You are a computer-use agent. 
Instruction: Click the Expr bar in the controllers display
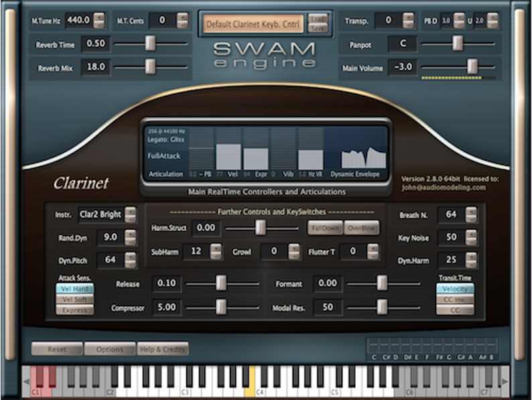[x=256, y=159]
